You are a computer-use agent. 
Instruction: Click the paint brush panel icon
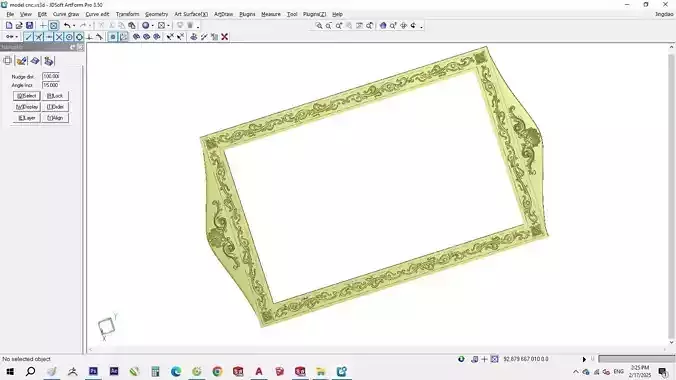click(x=21, y=61)
